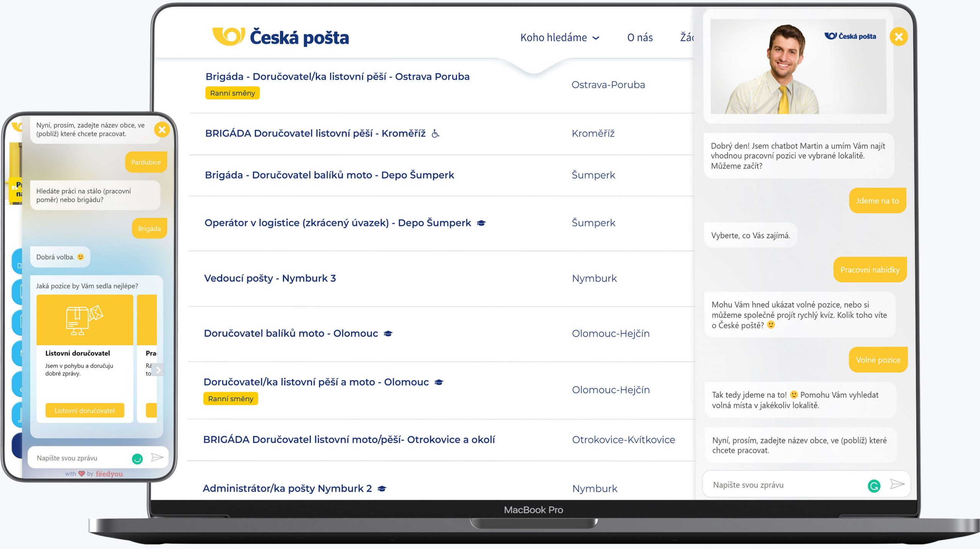
Task: Click the Jdeme na to chat reply bubble
Action: (877, 200)
